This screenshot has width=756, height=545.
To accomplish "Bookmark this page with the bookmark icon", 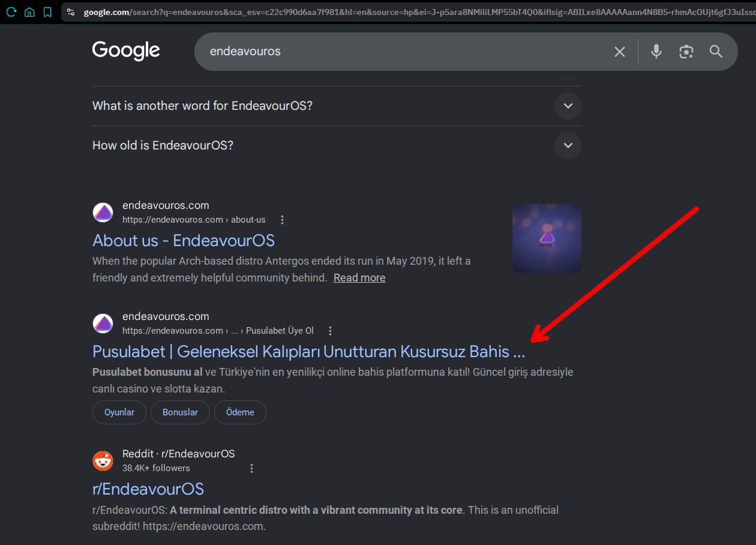I will click(x=47, y=12).
